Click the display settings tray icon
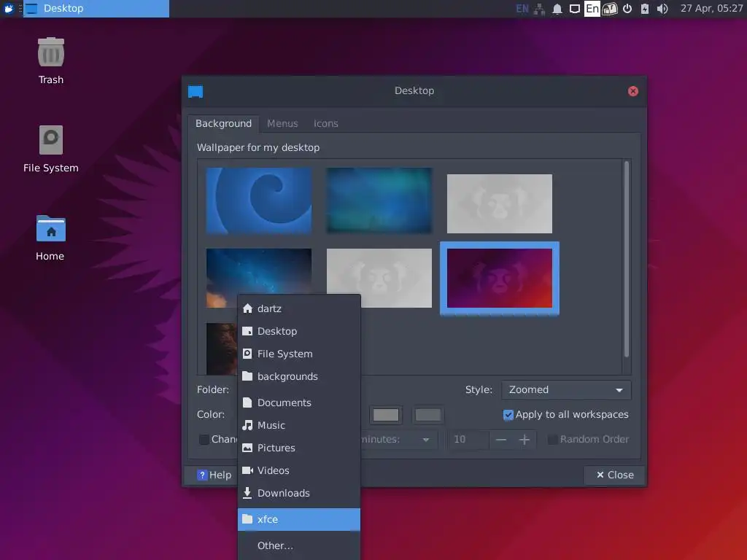747x560 pixels. (x=575, y=9)
